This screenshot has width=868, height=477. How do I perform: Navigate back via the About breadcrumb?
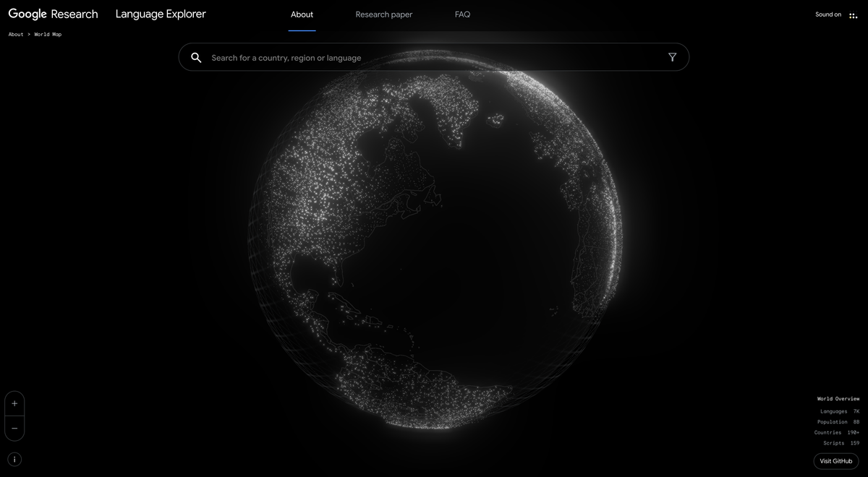(15, 34)
